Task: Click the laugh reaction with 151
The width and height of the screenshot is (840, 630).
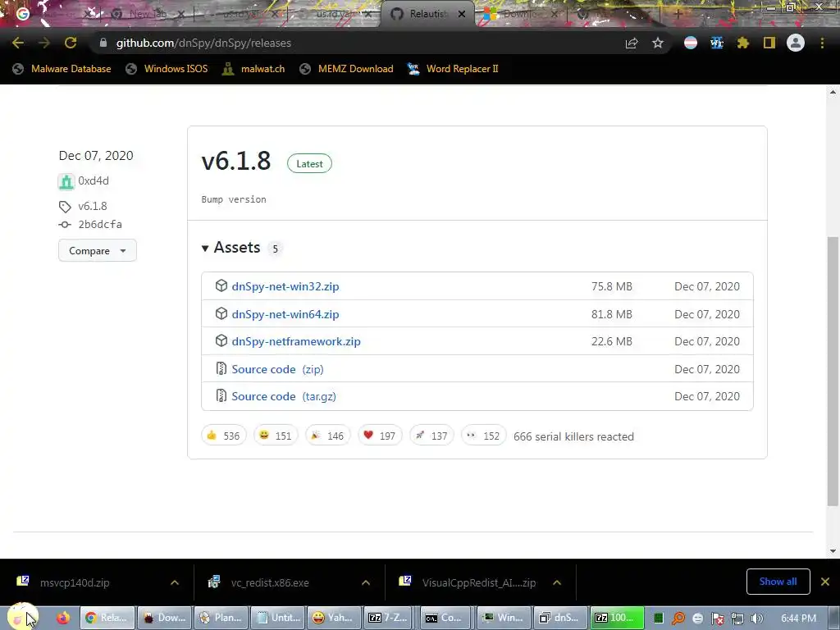Action: (x=276, y=436)
